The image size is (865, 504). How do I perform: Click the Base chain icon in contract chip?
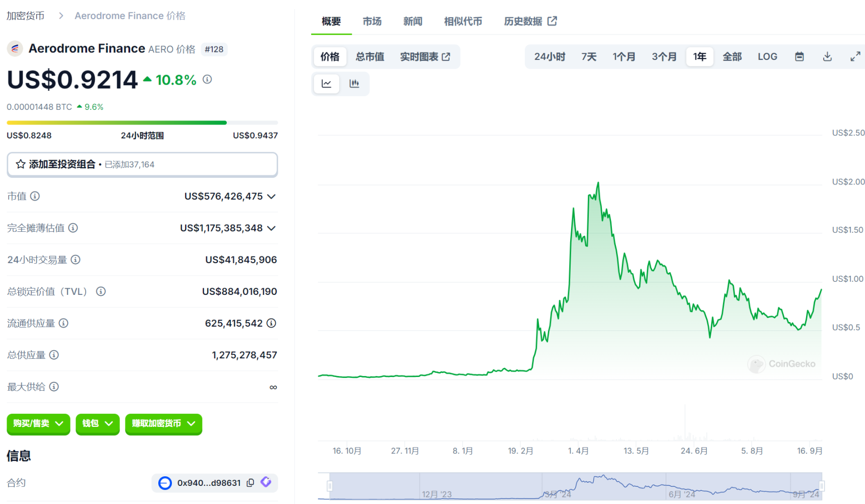[165, 483]
